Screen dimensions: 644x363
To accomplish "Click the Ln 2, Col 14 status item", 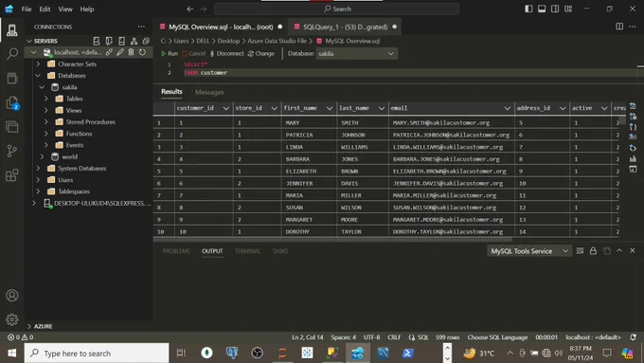I will (x=308, y=337).
